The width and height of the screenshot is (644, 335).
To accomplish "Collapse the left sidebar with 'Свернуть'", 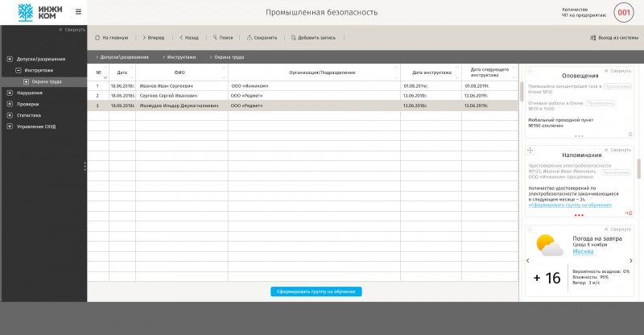I will pyautogui.click(x=72, y=30).
